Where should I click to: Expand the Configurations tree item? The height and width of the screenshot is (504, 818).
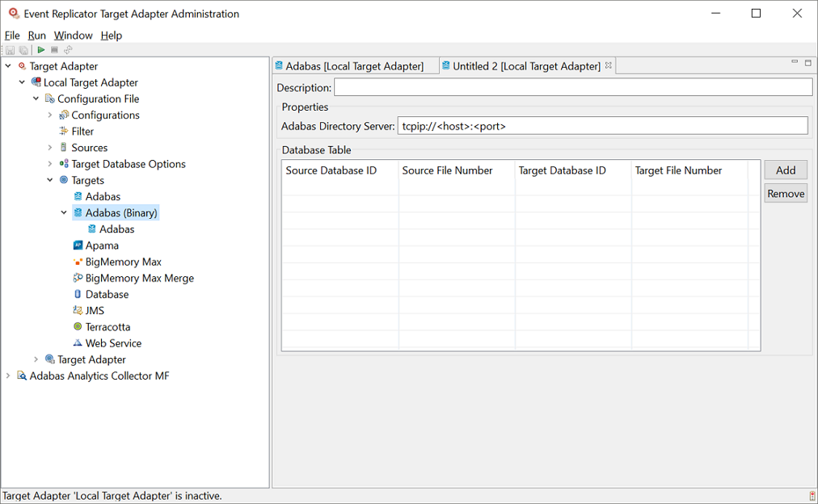pos(48,114)
